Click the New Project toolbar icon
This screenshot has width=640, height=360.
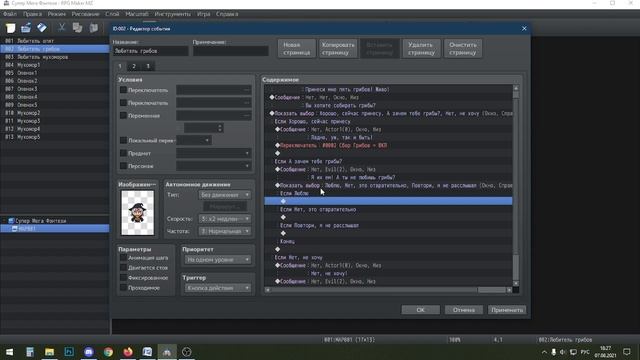point(11,28)
